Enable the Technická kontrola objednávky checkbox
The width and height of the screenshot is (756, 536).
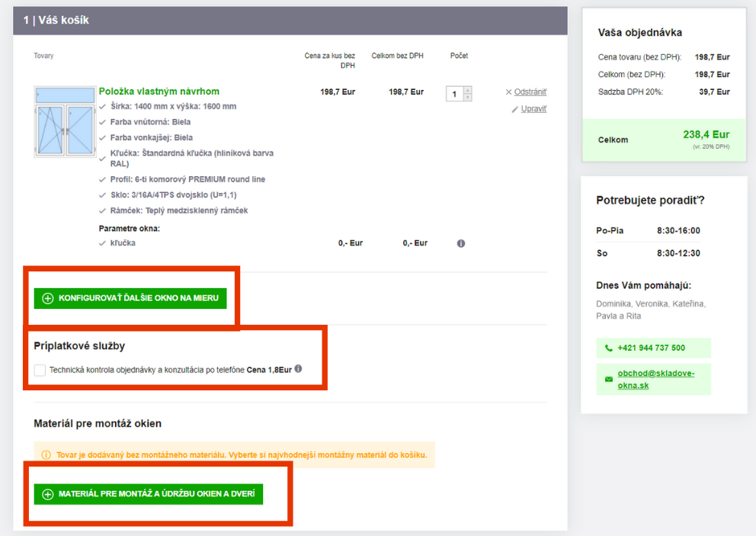point(40,371)
